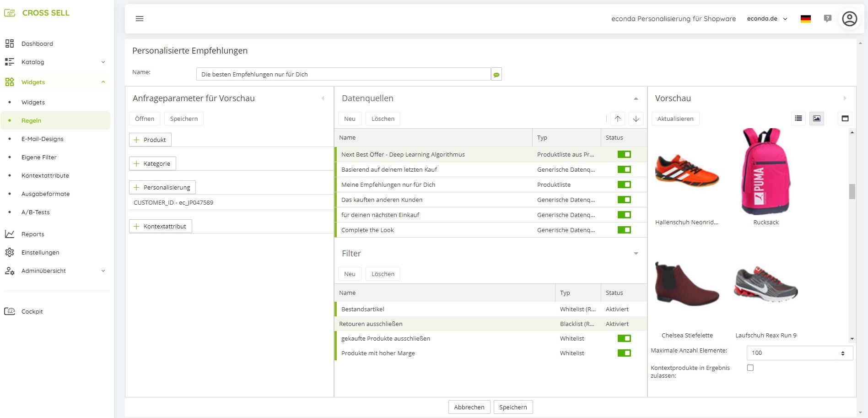Collapse the Widgets menu chevron
Viewport: 868px width, 418px height.
(103, 82)
